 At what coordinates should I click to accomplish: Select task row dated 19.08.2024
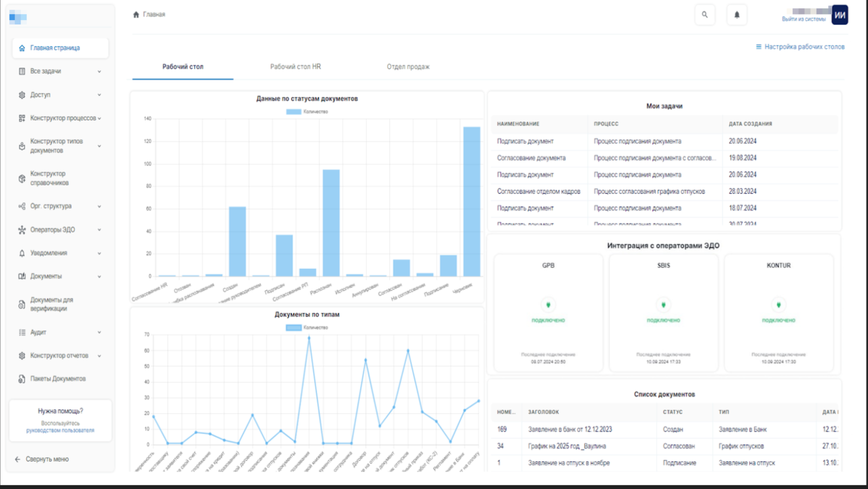(665, 158)
